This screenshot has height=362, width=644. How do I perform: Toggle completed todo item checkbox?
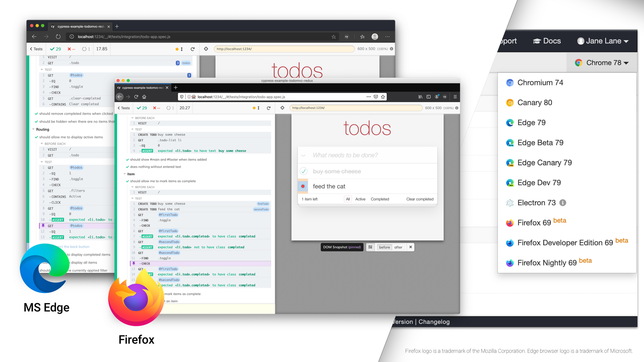tap(303, 172)
